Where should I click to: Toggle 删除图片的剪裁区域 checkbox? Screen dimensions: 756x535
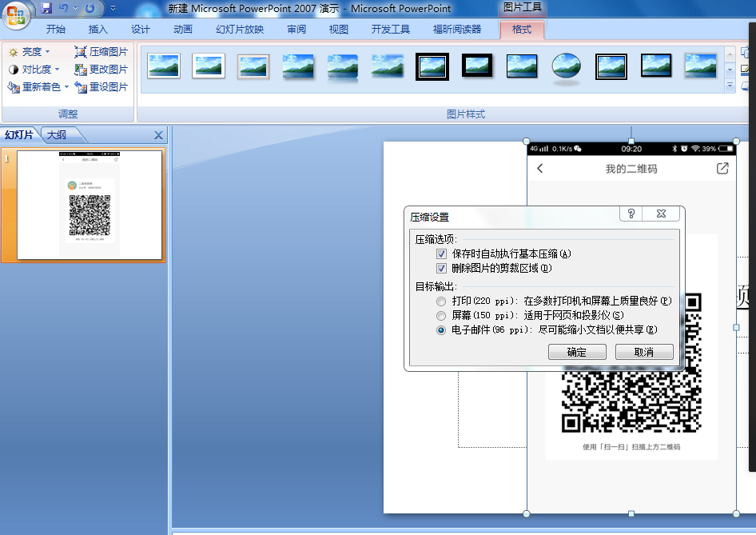pos(441,268)
